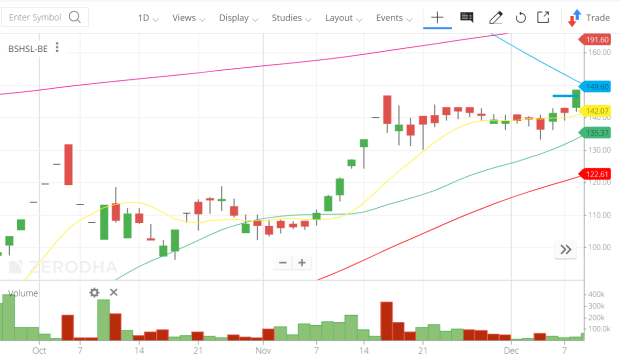Click the Oct date axis label
This screenshot has width=625, height=360.
(39, 351)
